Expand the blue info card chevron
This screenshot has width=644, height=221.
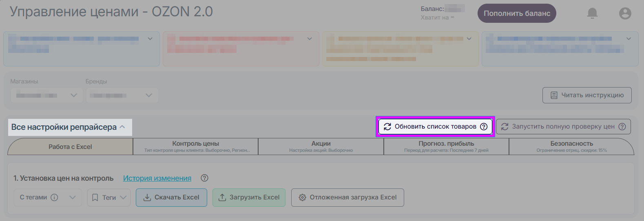click(150, 39)
